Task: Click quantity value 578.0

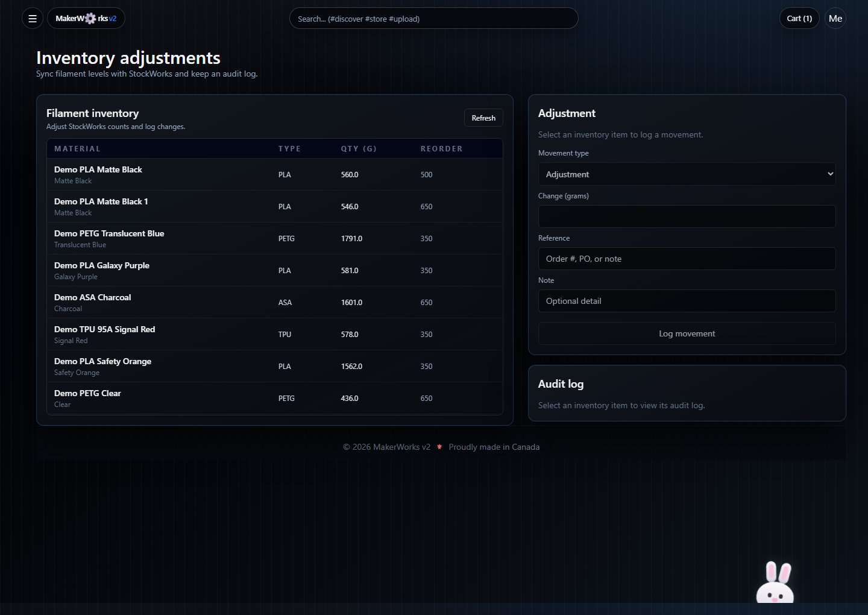Action: pos(350,335)
